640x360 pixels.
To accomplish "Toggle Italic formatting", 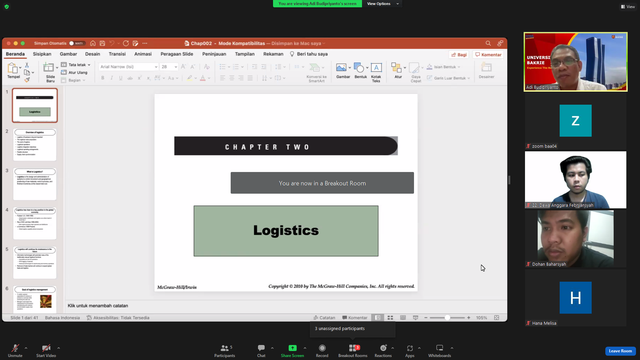I will point(111,78).
